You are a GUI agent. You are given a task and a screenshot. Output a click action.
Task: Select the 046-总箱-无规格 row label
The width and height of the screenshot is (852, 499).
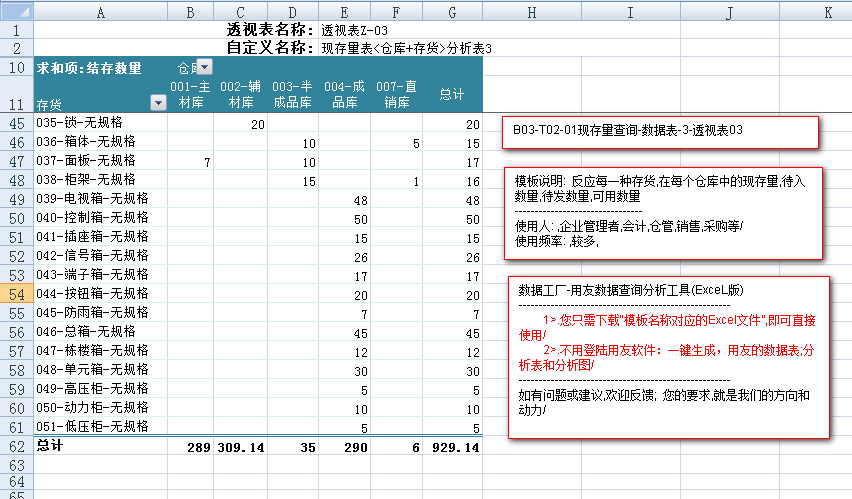[x=92, y=332]
